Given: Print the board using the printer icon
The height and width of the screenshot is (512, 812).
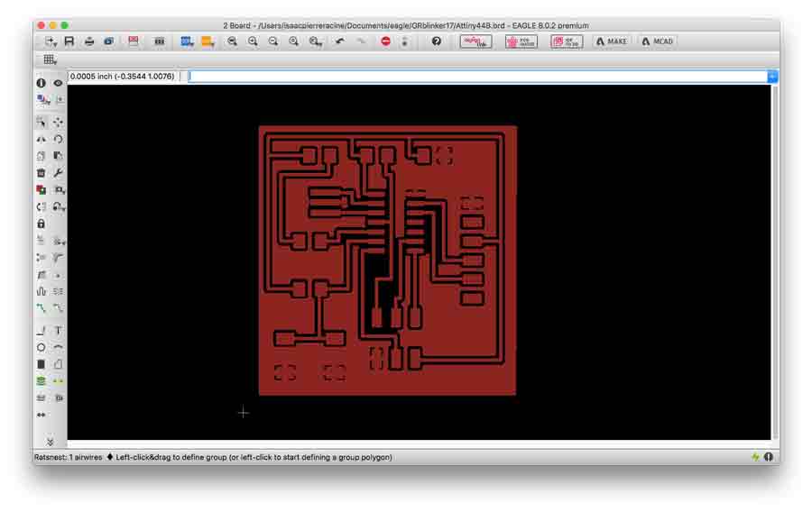Looking at the screenshot, I should tap(89, 41).
